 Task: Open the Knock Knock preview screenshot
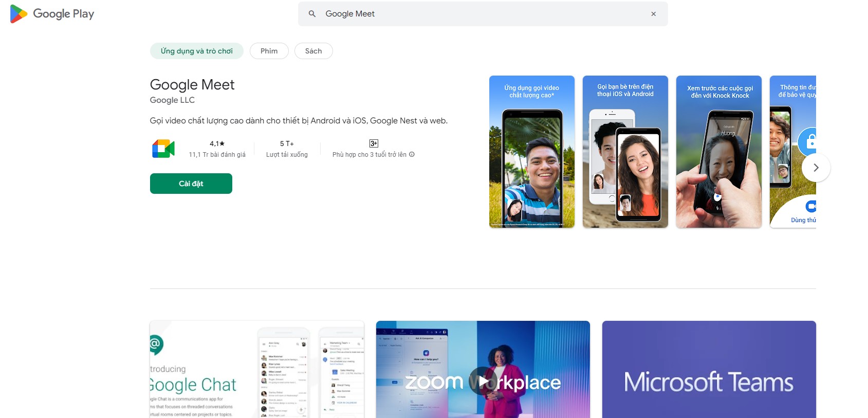coord(719,152)
